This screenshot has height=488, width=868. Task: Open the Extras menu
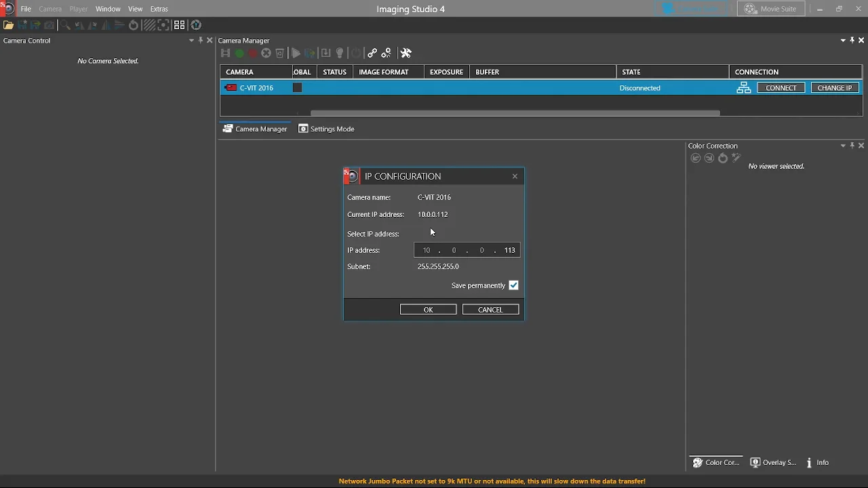[159, 9]
